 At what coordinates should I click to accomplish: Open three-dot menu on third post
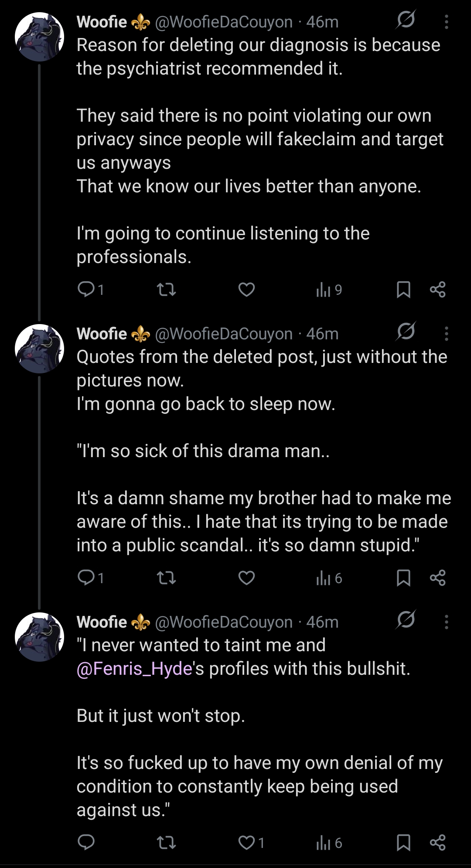pos(446,622)
